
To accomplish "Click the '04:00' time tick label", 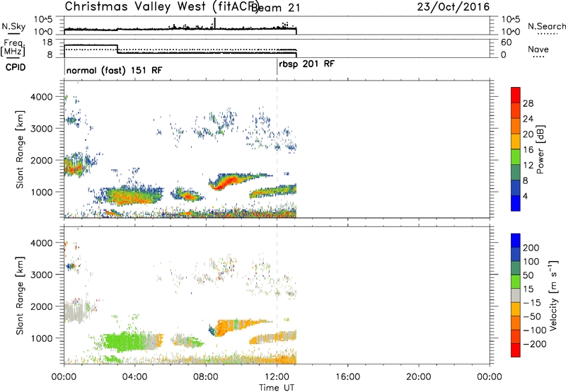I will (x=134, y=377).
